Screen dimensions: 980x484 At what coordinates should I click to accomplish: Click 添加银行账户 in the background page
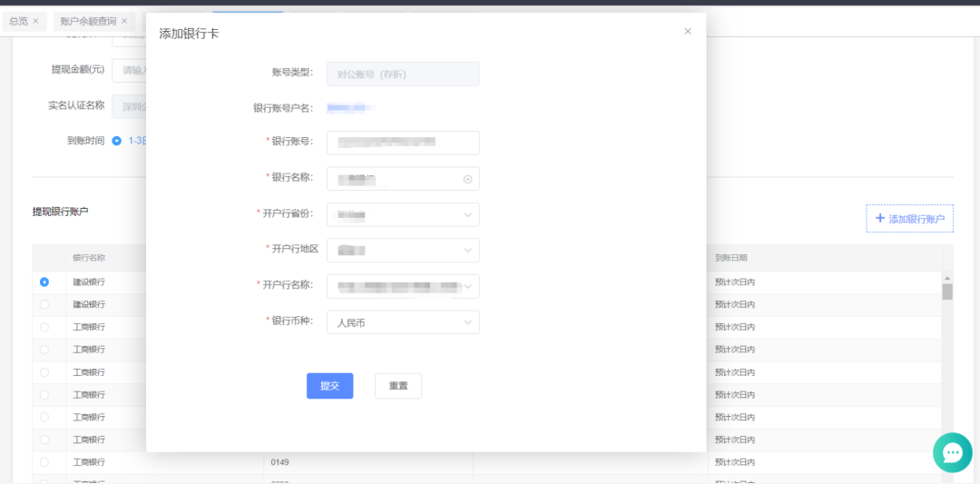(910, 218)
